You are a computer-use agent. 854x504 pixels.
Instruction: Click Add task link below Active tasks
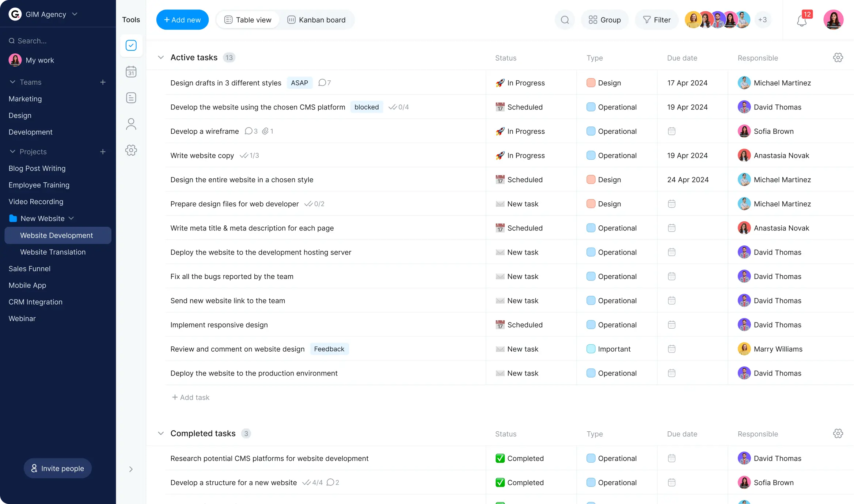(190, 397)
